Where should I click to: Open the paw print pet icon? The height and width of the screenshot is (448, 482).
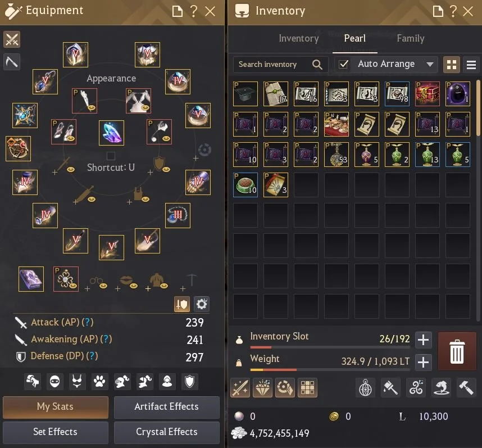pos(99,382)
